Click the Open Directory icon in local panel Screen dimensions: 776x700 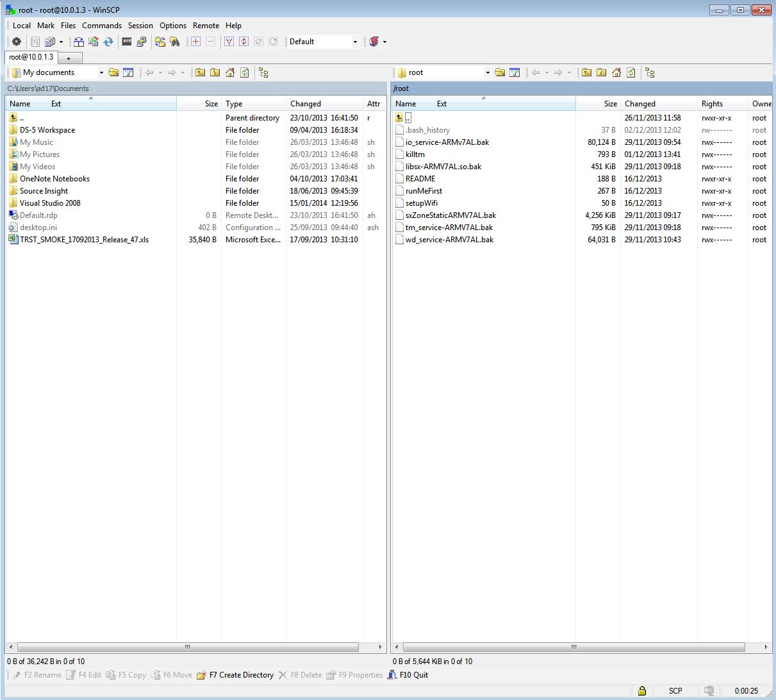[113, 72]
